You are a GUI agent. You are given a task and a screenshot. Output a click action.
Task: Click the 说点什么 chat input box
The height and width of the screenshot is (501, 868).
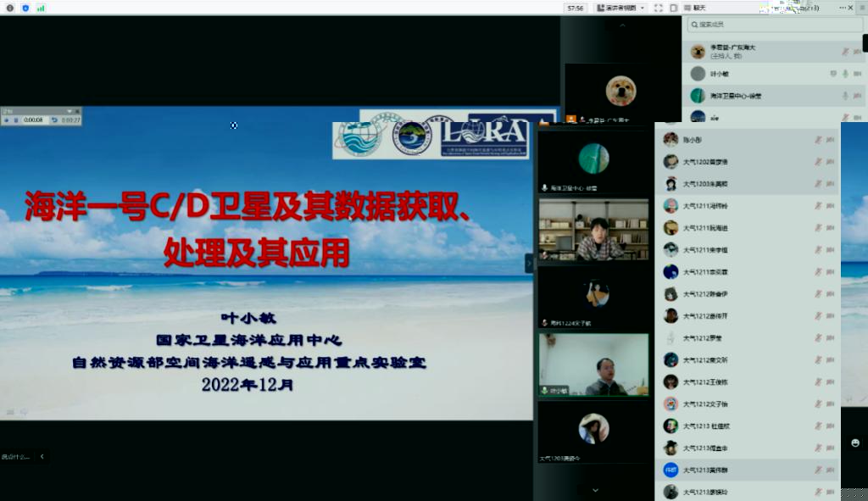pyautogui.click(x=15, y=457)
